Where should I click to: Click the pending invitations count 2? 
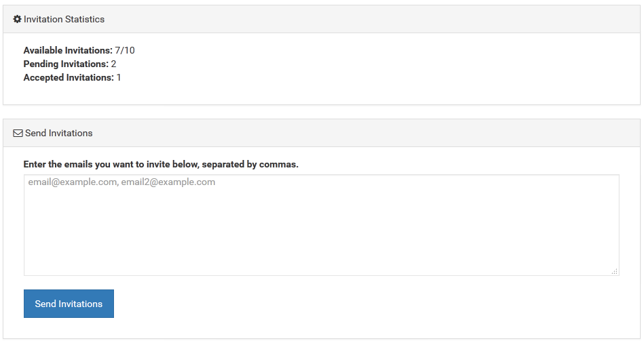click(114, 64)
